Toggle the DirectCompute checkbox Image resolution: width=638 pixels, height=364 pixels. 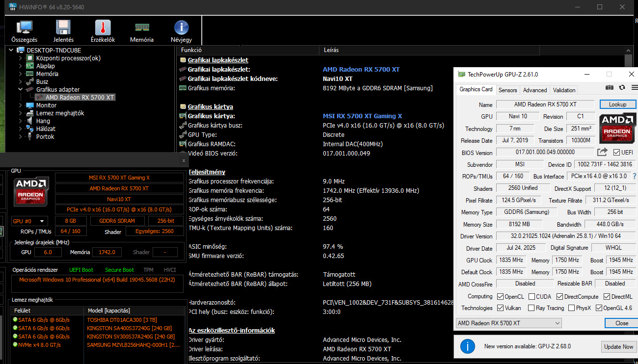coord(560,296)
